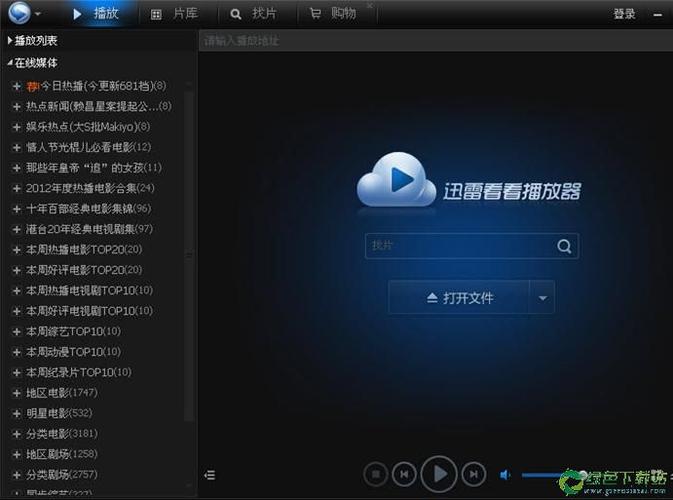Expand 十年百部经典电影集锦 item
Viewport: 673px width, 500px height.
pos(17,209)
